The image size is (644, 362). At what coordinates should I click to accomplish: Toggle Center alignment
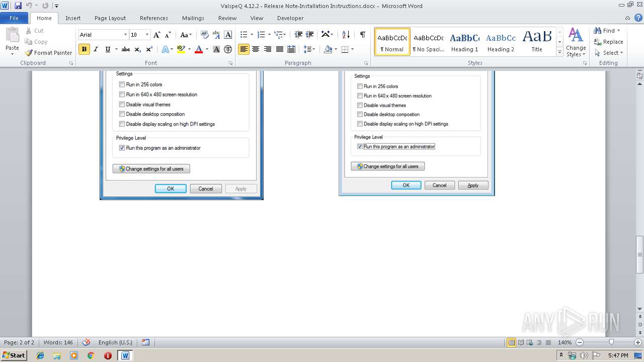[256, 49]
